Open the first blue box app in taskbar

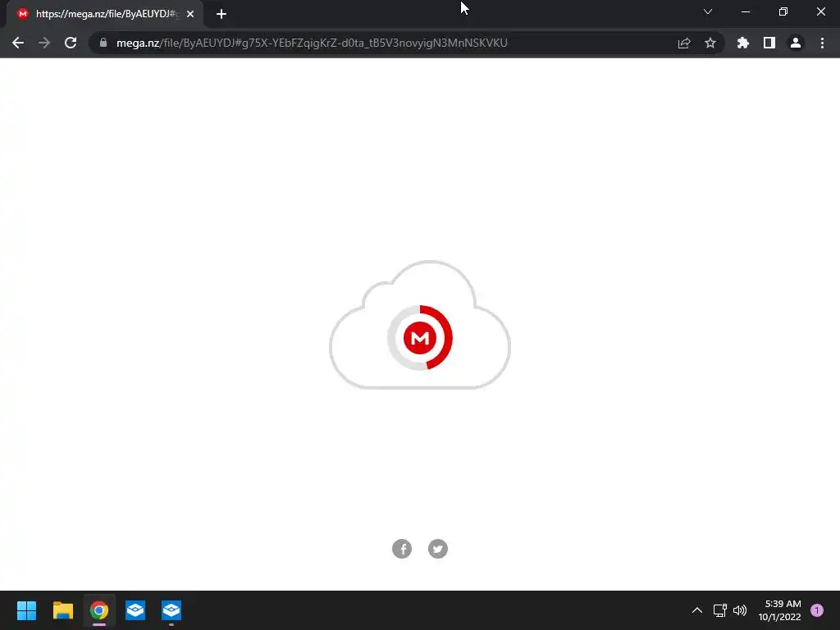click(135, 610)
